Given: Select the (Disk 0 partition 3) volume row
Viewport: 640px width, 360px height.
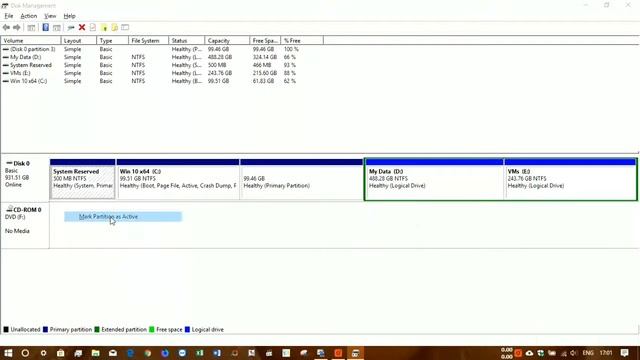Looking at the screenshot, I should (162, 49).
